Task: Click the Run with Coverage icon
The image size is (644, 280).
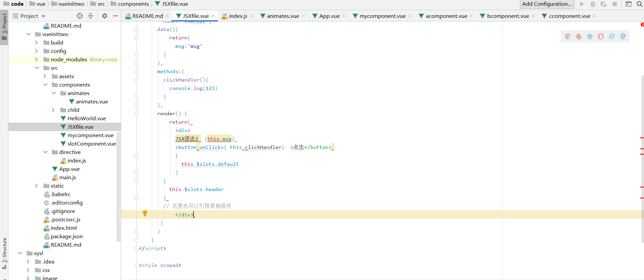Action: pos(604,4)
